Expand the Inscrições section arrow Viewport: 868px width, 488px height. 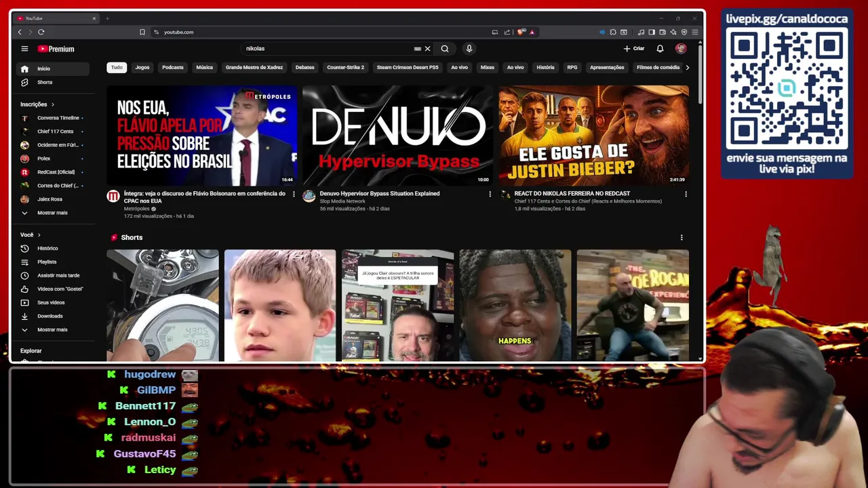(52, 104)
